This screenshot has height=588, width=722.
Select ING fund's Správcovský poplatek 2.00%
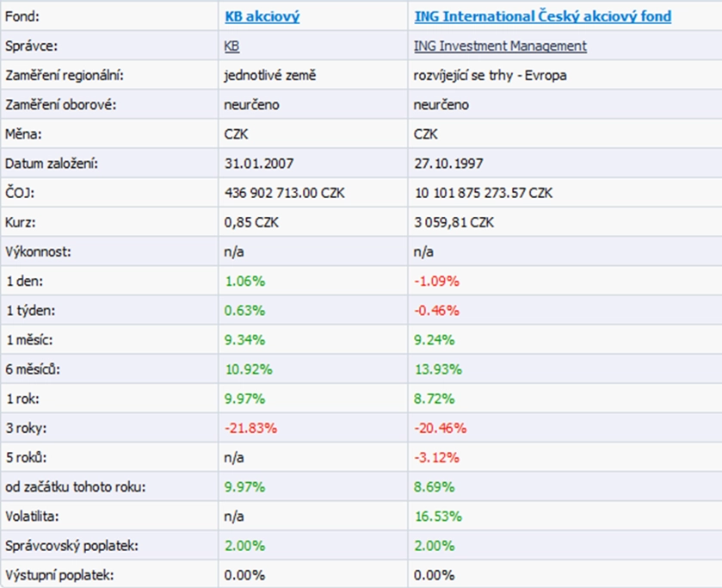[435, 546]
